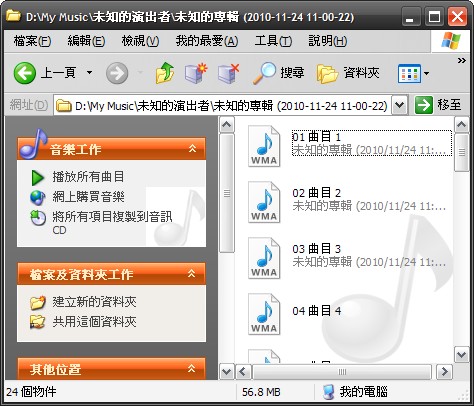Click the globe icon beside 網上購買音樂
The image size is (474, 406).
coord(38,197)
